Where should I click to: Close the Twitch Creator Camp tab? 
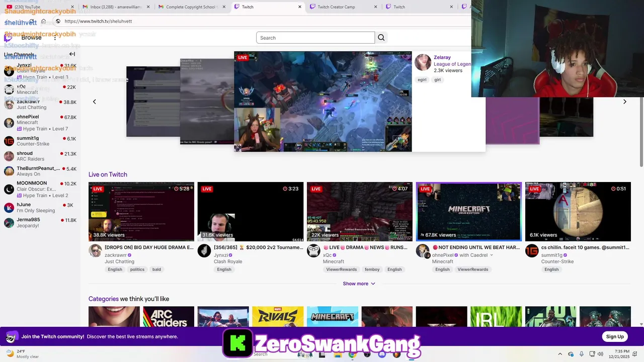375,7
